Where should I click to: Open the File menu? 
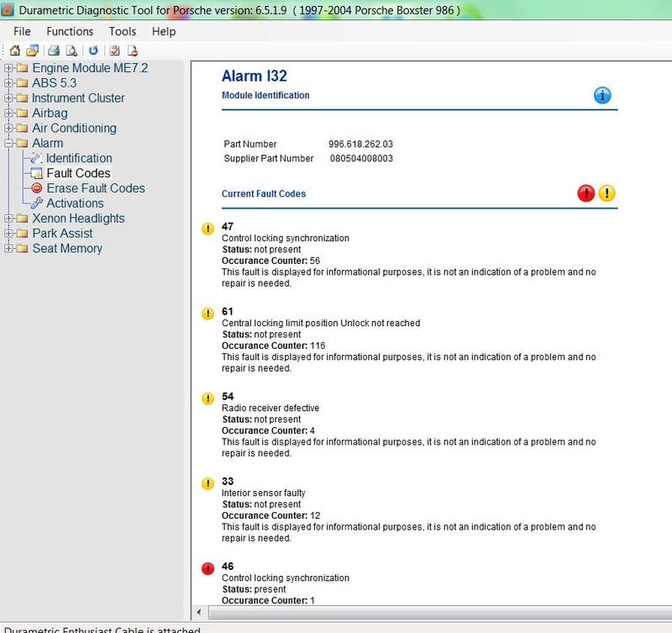pos(22,31)
